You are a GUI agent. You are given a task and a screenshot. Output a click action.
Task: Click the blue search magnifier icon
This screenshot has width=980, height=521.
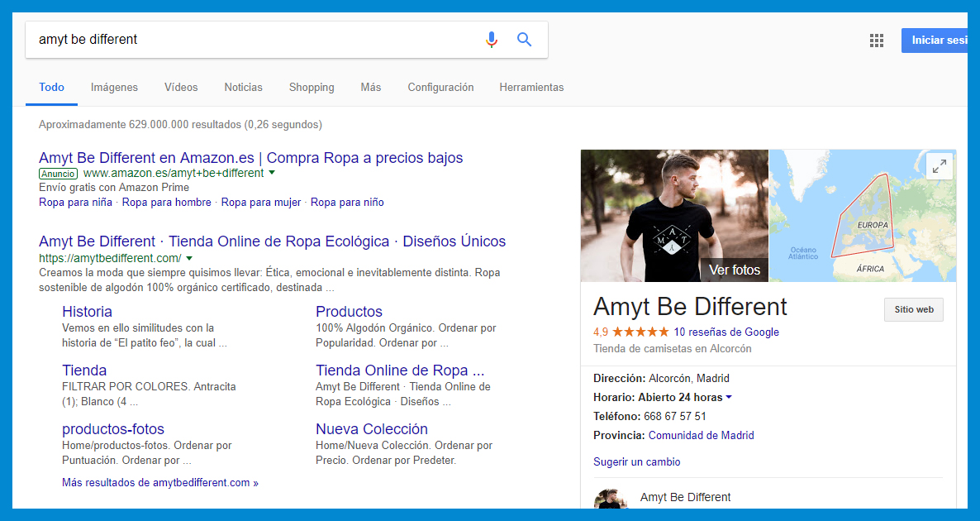click(525, 40)
